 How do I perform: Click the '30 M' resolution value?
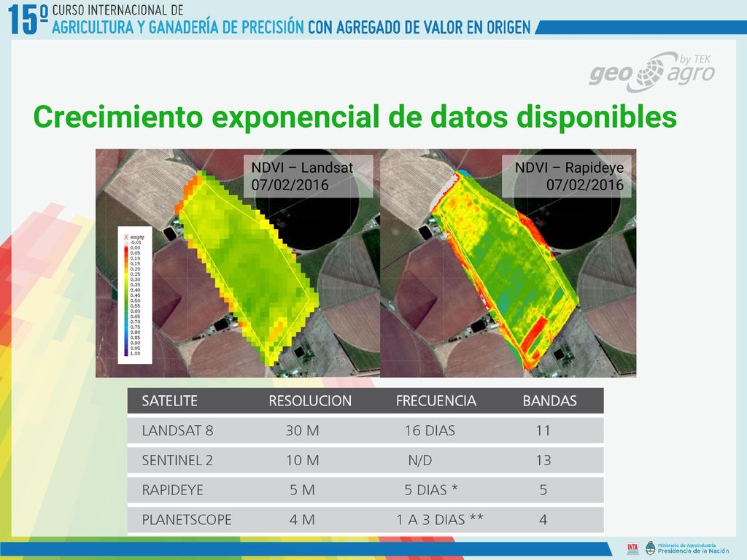303,430
